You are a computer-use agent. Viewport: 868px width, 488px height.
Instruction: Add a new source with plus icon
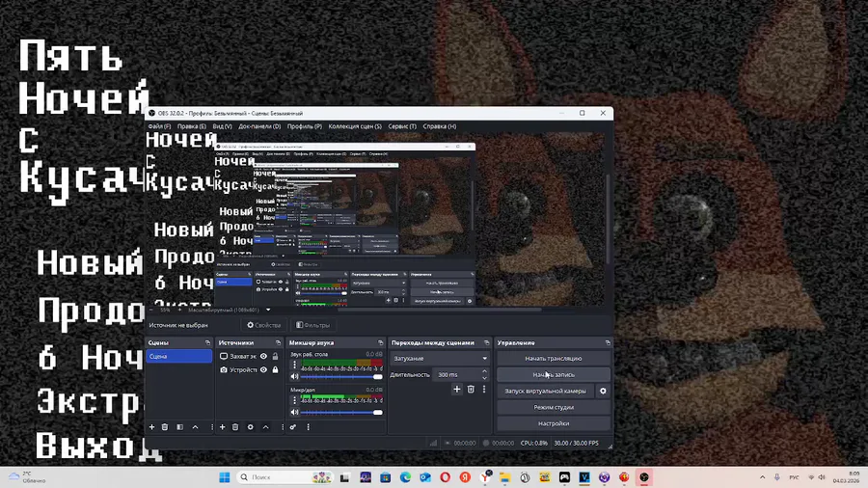[223, 427]
